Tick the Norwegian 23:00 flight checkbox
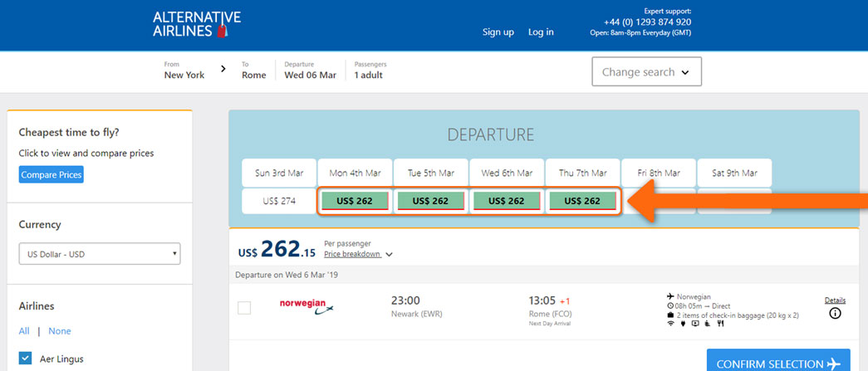The width and height of the screenshot is (868, 371). point(244,308)
